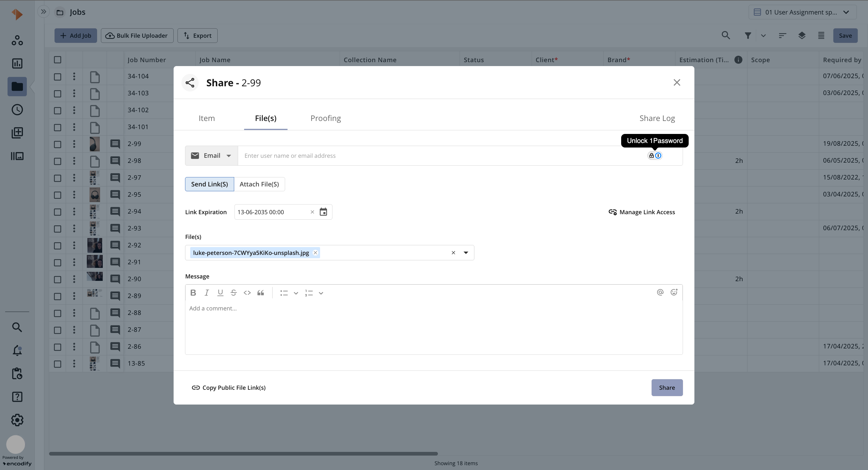868x470 pixels.
Task: Apply italic formatting in message editor
Action: click(206, 293)
